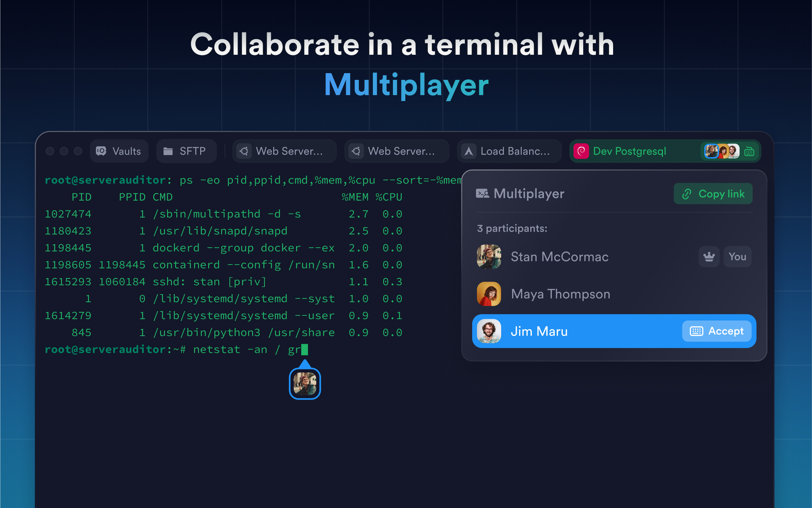Click the Vaults safe icon
Viewport: 812px width, 508px height.
pyautogui.click(x=101, y=151)
